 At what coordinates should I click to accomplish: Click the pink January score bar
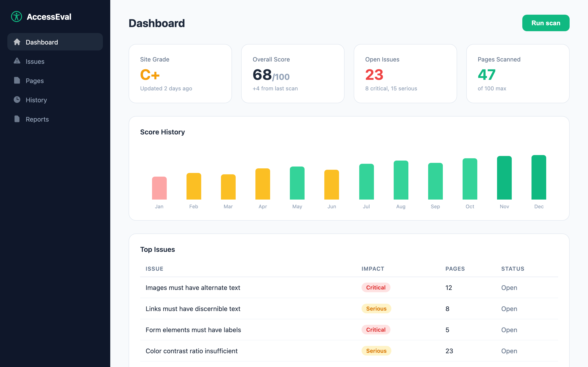159,188
